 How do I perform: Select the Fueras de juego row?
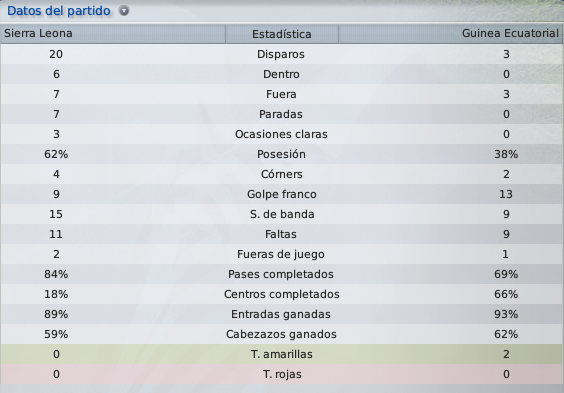pos(282,254)
